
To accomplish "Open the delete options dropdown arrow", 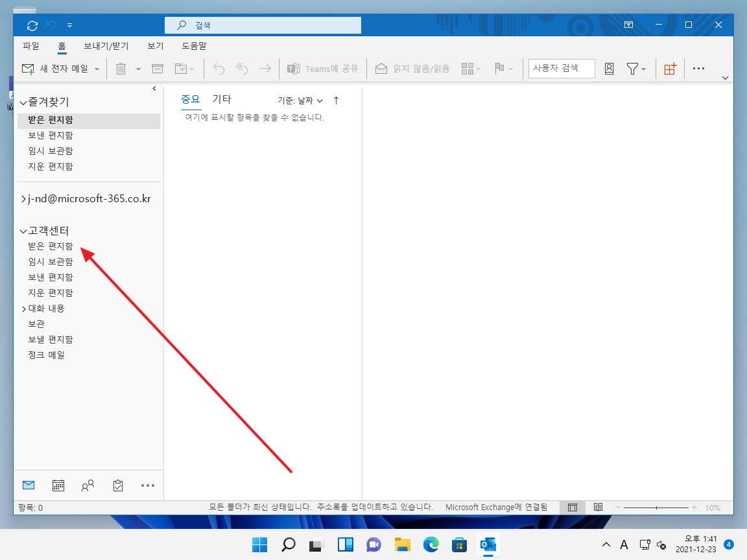I will pyautogui.click(x=138, y=69).
